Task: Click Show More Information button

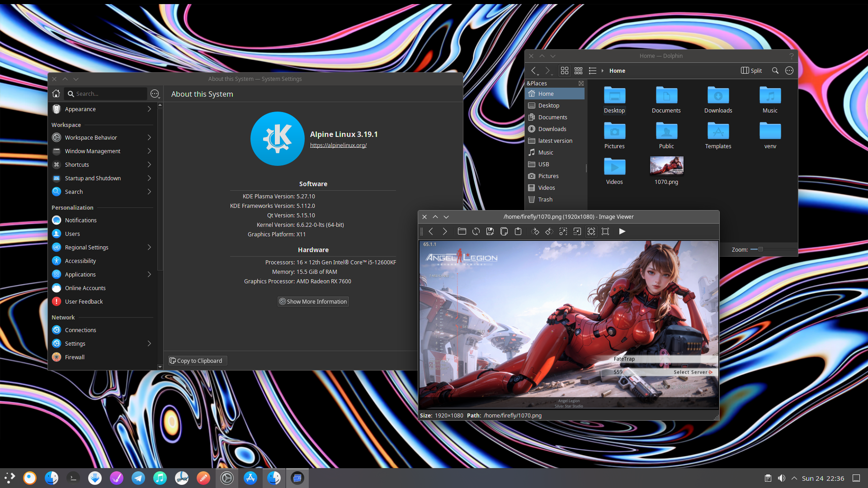Action: pyautogui.click(x=313, y=301)
